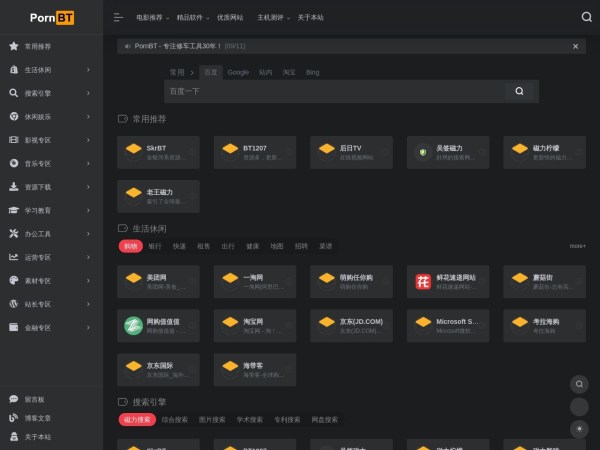This screenshot has height=450, width=600.
Task: Expand 影视专区 category in sidebar
Action: (50, 140)
